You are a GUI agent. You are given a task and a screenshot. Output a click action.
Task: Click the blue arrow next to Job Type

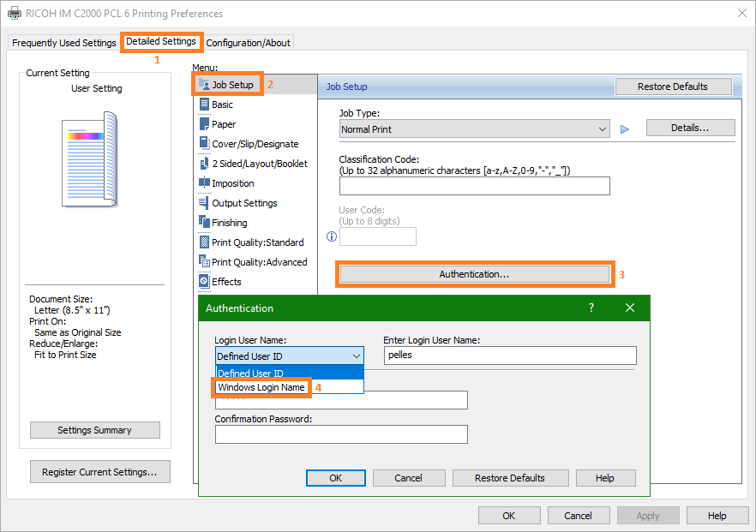pyautogui.click(x=624, y=128)
